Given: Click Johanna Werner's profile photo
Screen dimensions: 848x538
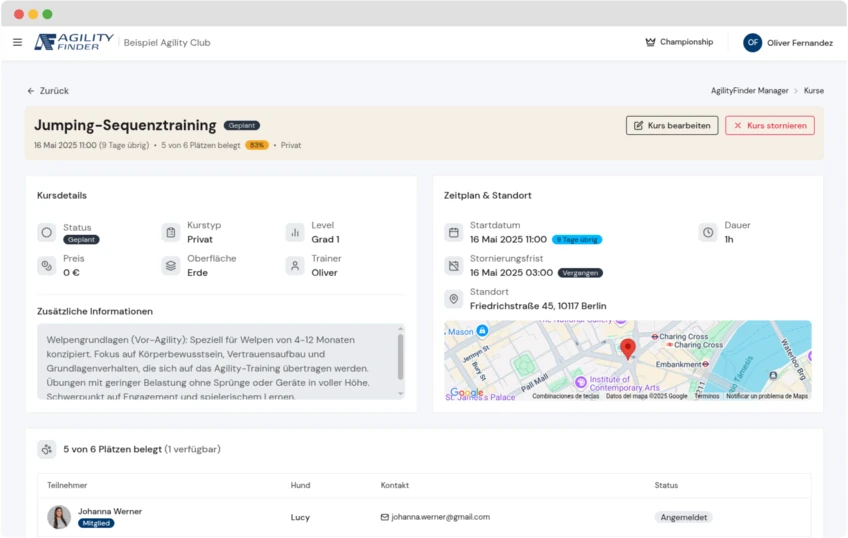Looking at the screenshot, I should click(59, 517).
